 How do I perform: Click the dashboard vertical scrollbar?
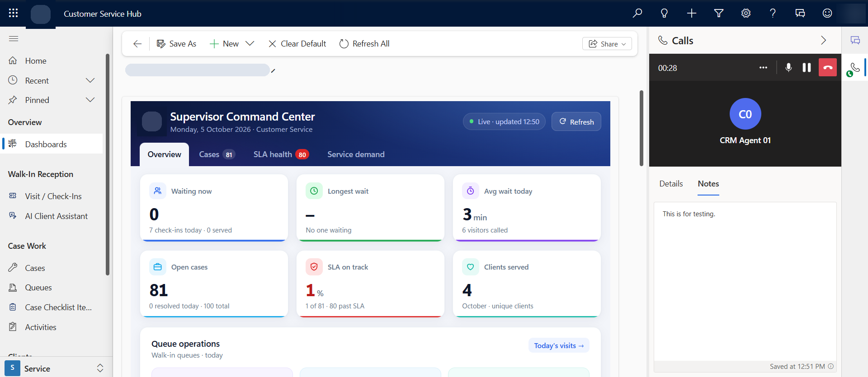641,128
